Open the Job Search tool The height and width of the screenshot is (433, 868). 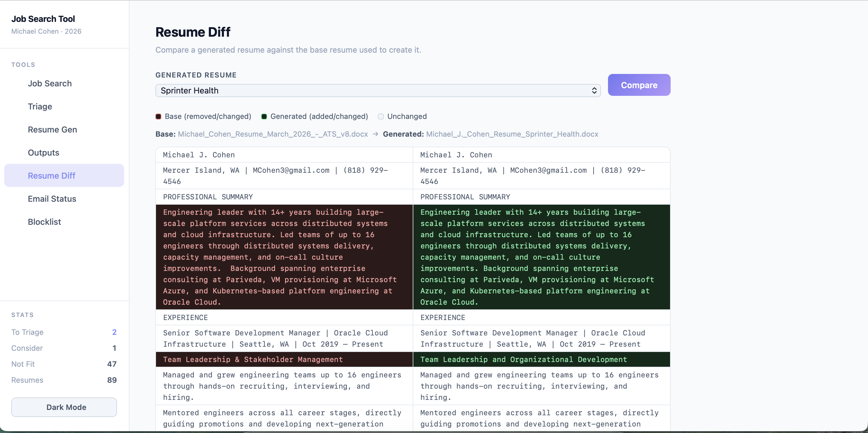[x=50, y=83]
